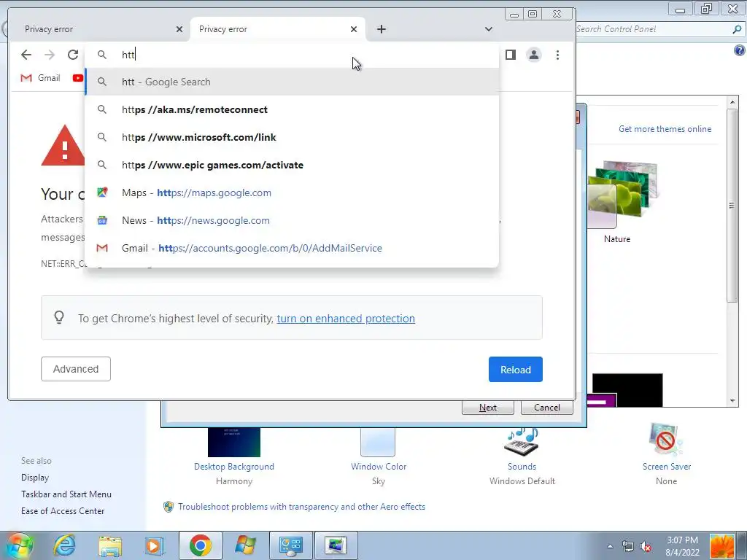This screenshot has height=560, width=747.
Task: Expand the tab search chevron
Action: tap(488, 29)
